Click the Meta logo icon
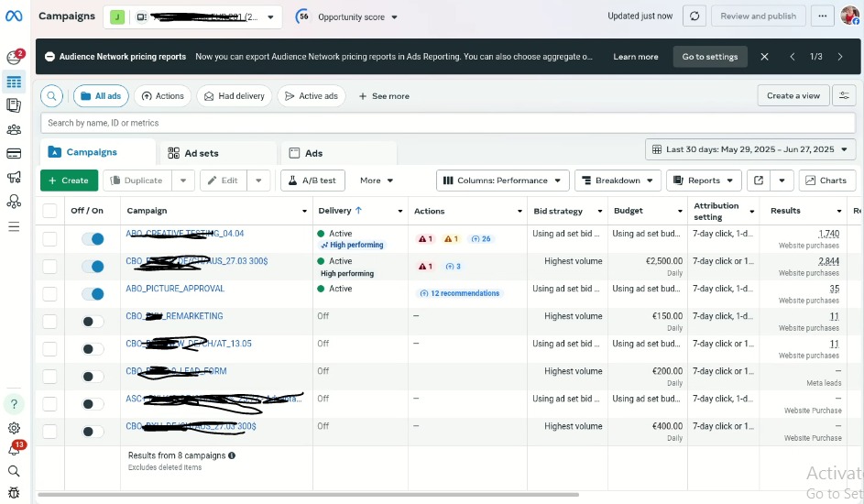The height and width of the screenshot is (504, 864). [14, 16]
